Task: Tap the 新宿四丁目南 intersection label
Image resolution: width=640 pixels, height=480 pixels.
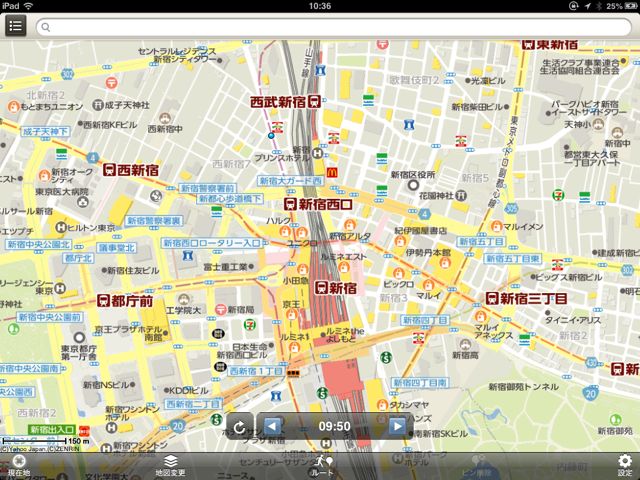Action: [x=420, y=383]
